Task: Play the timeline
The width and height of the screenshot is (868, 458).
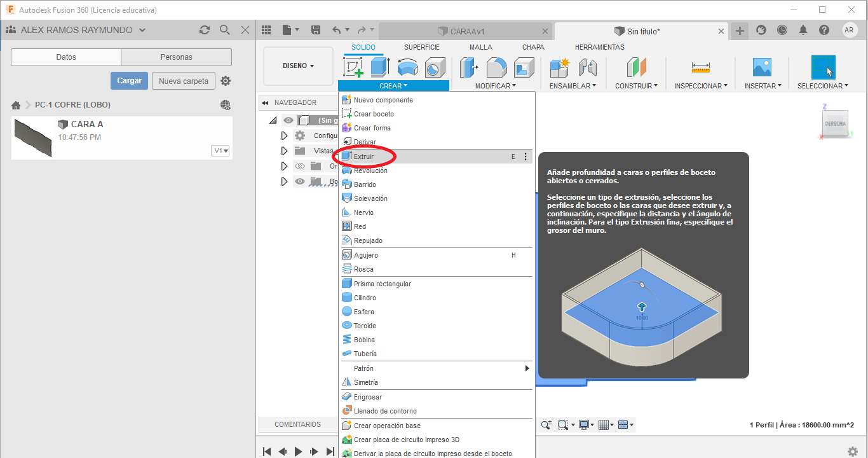Action: point(299,452)
